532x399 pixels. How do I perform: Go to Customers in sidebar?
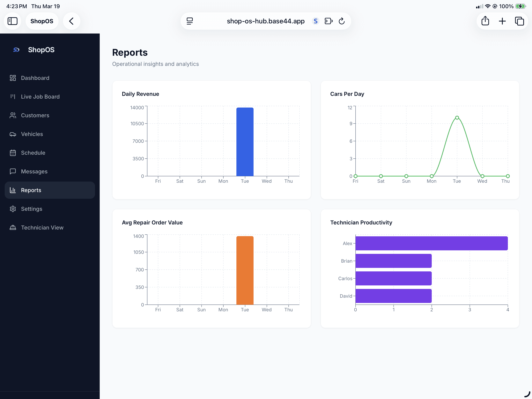coord(35,116)
